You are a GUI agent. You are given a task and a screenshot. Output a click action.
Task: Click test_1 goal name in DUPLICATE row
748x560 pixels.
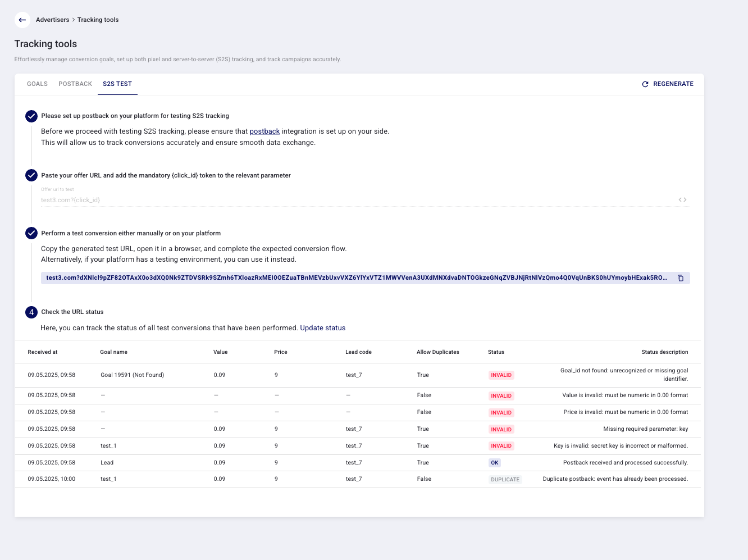coord(108,479)
